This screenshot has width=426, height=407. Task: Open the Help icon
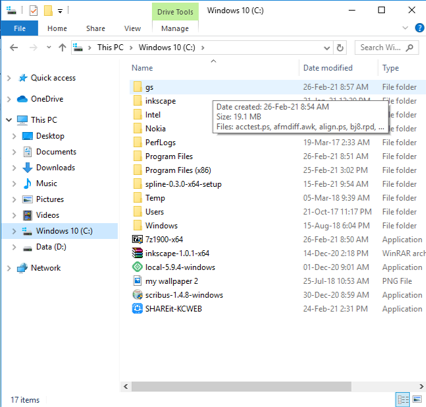coord(419,28)
